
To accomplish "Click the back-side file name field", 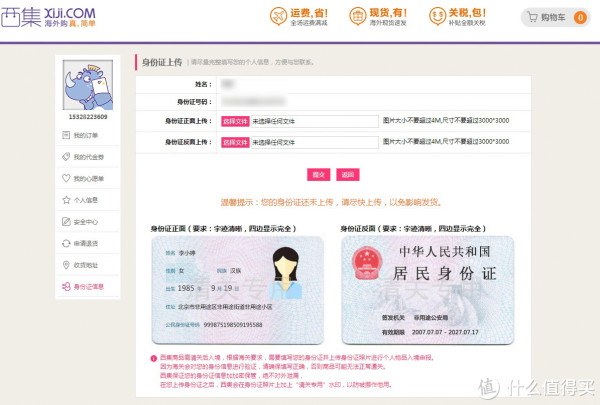I will point(315,142).
